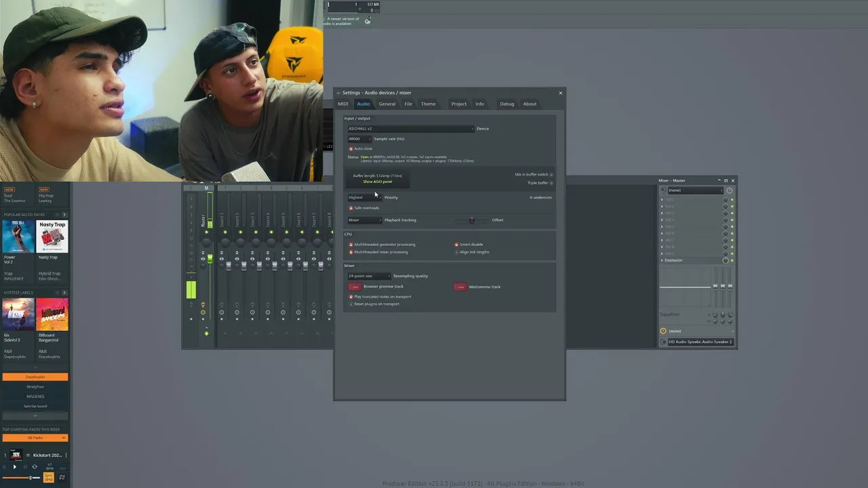
Task: Click Show ASIO panel button
Action: (x=378, y=182)
